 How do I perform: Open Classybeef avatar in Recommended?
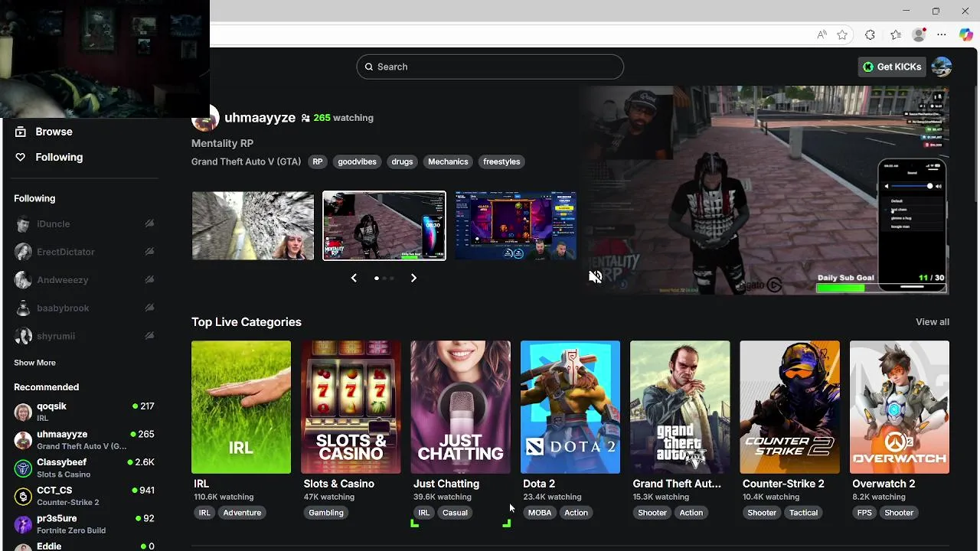23,468
